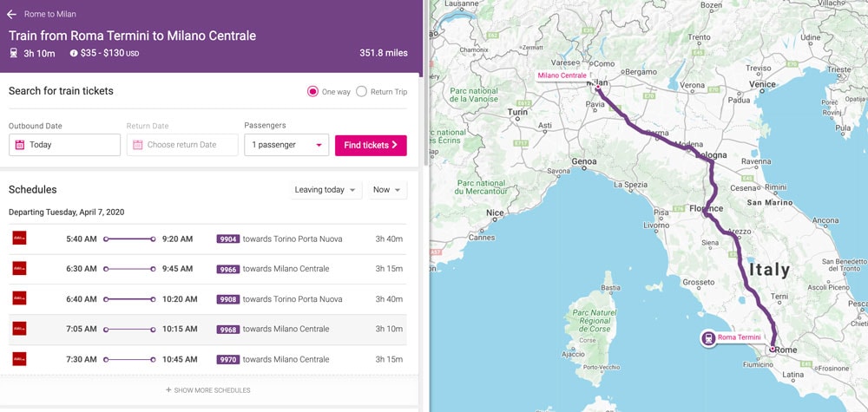
Task: Click the Venice city label on the map
Action: coord(763,84)
